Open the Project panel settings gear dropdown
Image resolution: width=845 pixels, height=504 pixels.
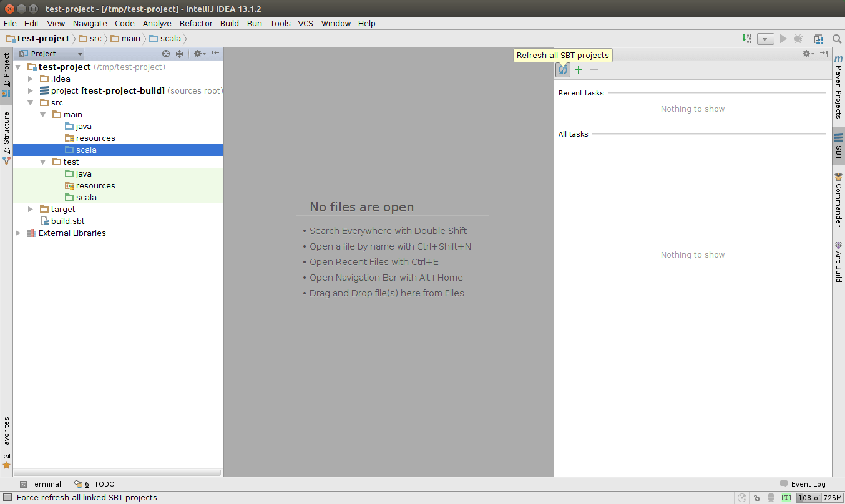coord(199,54)
